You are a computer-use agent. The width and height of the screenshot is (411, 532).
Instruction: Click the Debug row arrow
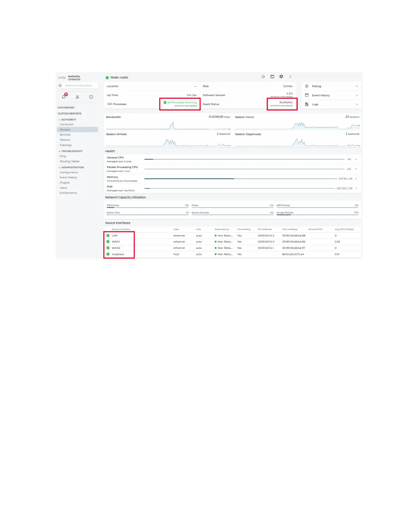point(357,86)
